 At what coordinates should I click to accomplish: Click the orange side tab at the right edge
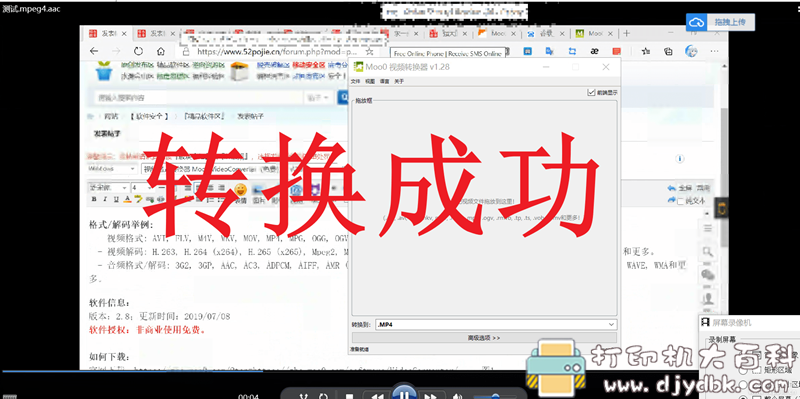[721, 208]
